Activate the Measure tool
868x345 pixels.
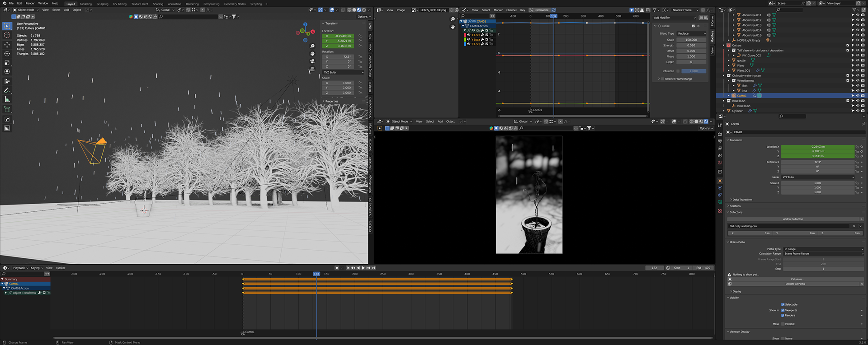(x=7, y=99)
